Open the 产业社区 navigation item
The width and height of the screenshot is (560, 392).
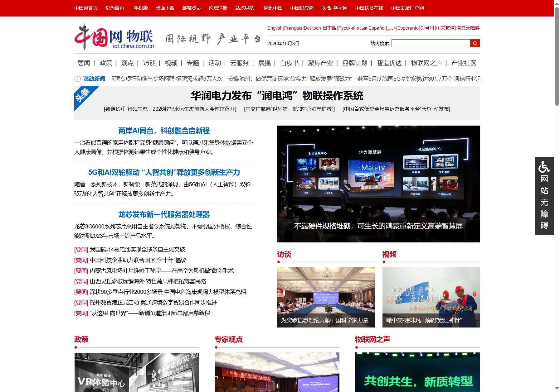(464, 63)
